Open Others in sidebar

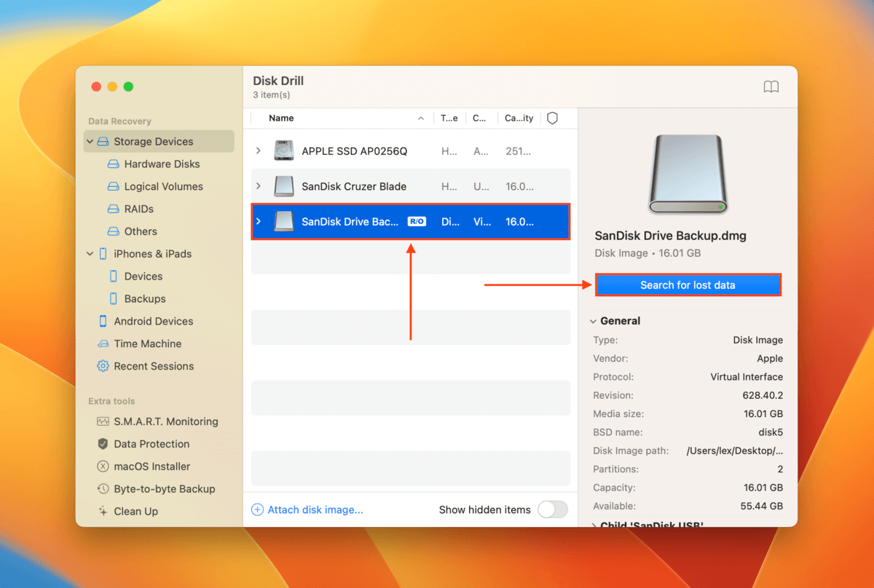tap(141, 232)
